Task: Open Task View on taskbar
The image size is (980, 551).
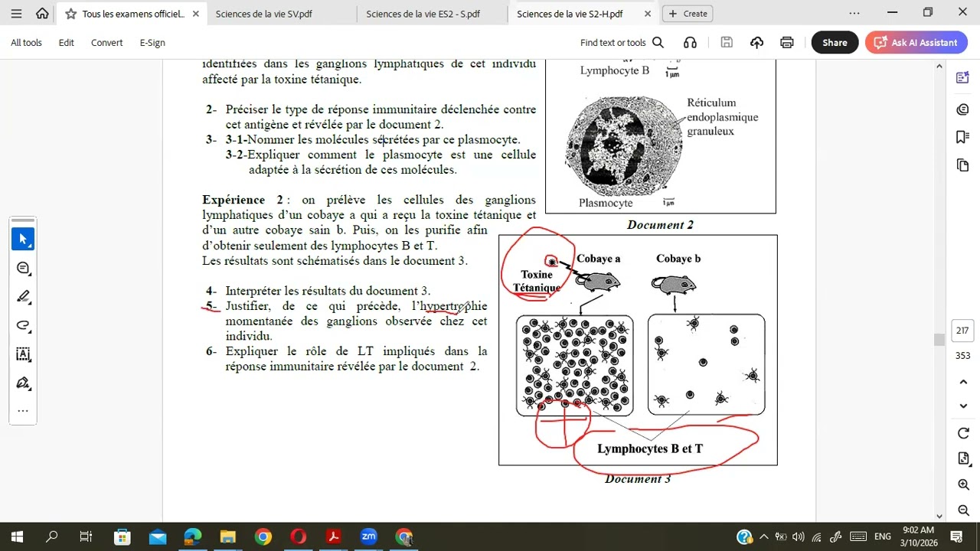Action: tap(86, 536)
